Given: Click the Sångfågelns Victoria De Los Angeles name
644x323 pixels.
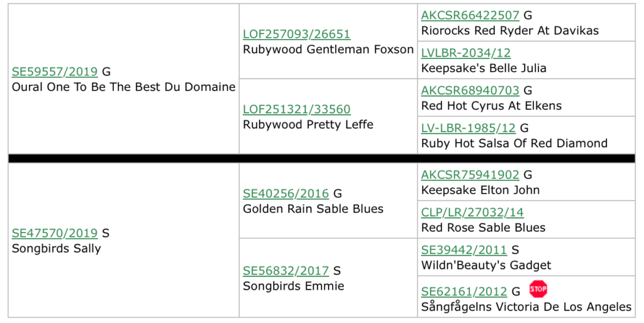Looking at the screenshot, I should (x=526, y=307).
